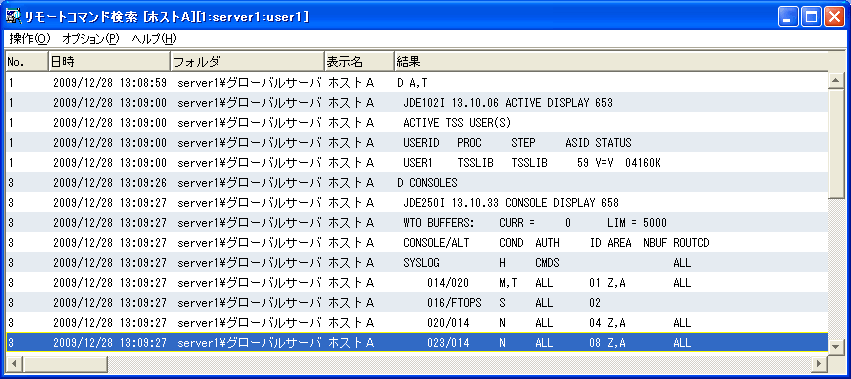Open the ヘルプ(H) menu
The image size is (851, 379).
click(154, 39)
